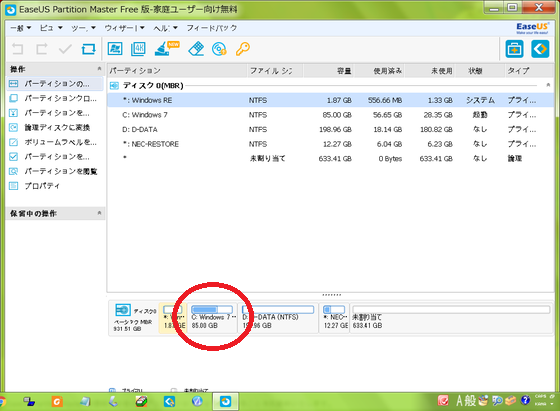Viewport: 560px width, 411px height.
Task: Choose ボリュームラベルを... operation
Action: click(55, 142)
